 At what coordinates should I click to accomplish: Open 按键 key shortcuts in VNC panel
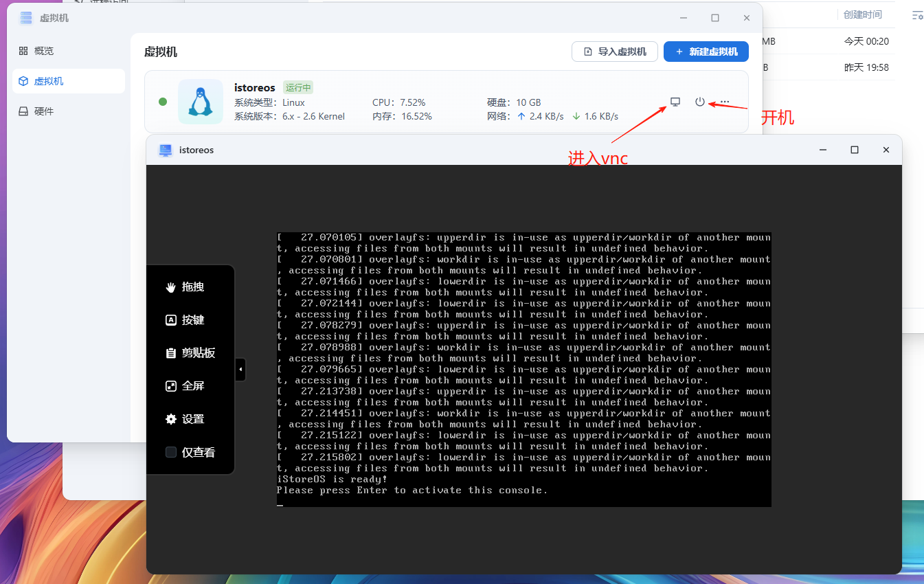click(x=185, y=320)
